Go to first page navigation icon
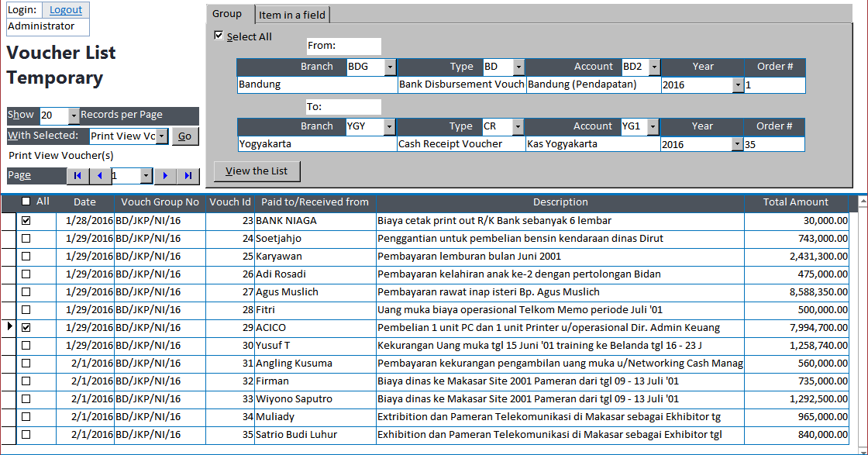The width and height of the screenshot is (868, 455). [x=77, y=175]
